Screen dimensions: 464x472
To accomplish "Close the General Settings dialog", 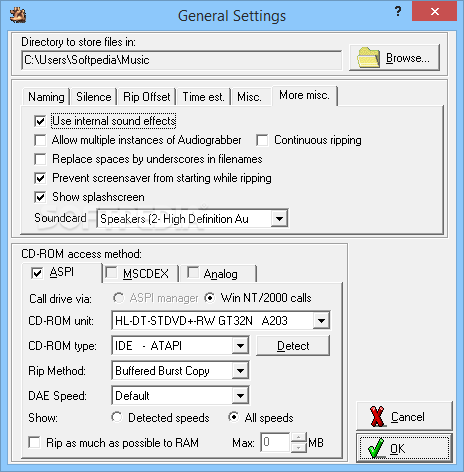I will point(434,12).
